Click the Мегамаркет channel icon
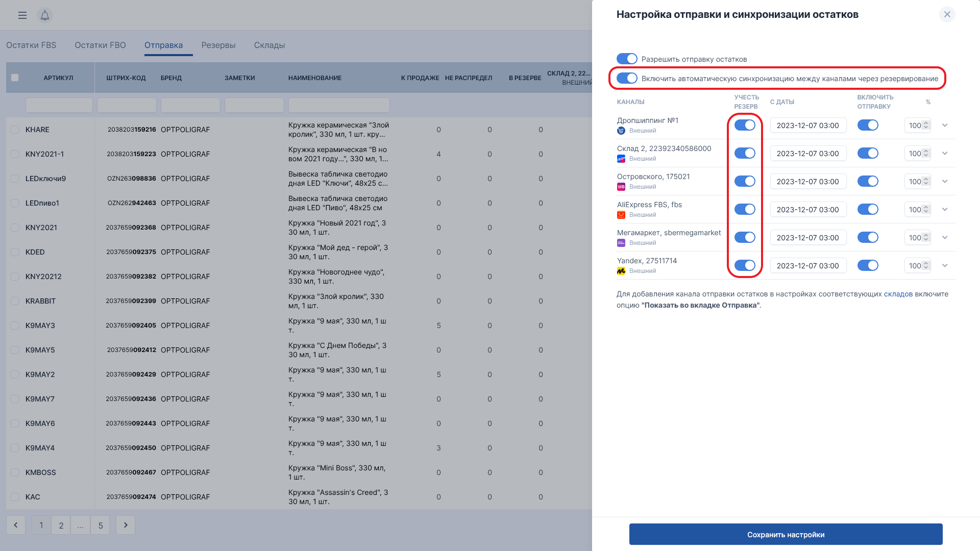The image size is (980, 551). (x=621, y=243)
